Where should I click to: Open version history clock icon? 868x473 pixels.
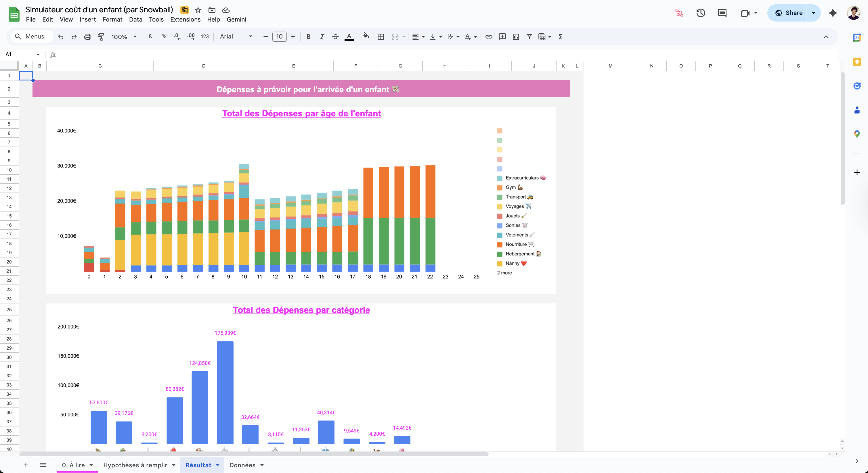click(701, 13)
